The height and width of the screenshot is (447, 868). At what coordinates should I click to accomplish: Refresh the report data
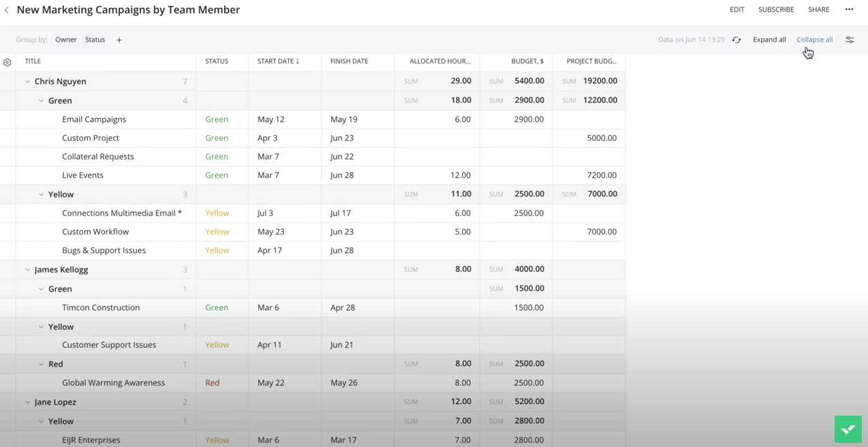[737, 40]
